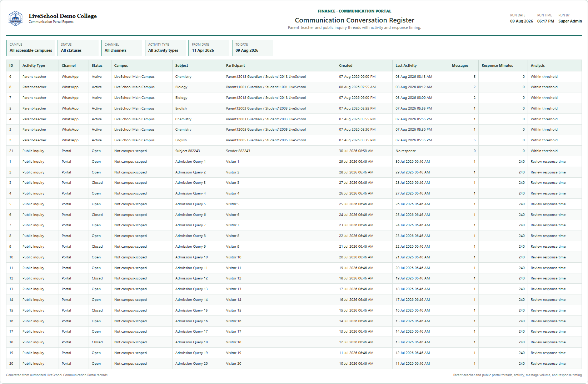The width and height of the screenshot is (588, 384).
Task: Select participant 'Parent11001 Guardian / Student11001 LiveSchool'
Action: coord(266,87)
